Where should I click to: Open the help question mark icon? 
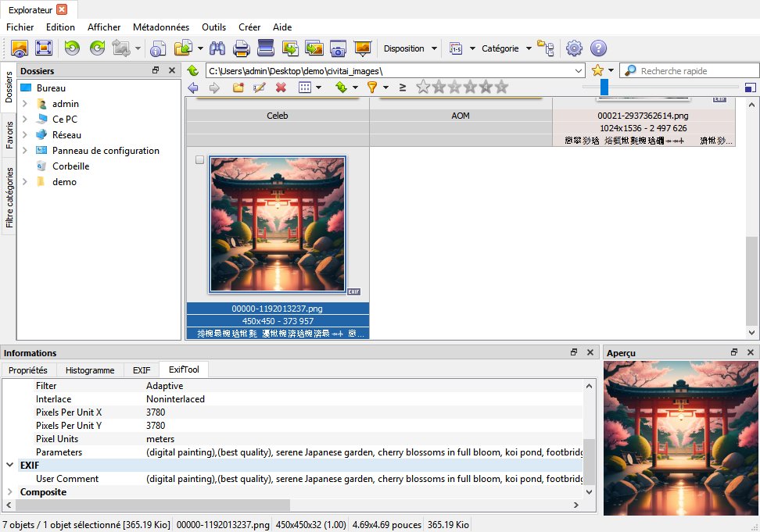[599, 48]
